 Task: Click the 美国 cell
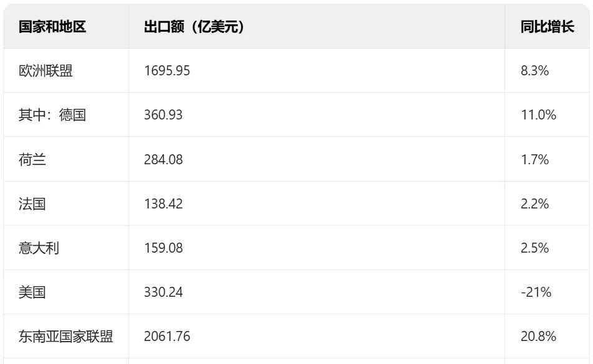(32, 292)
